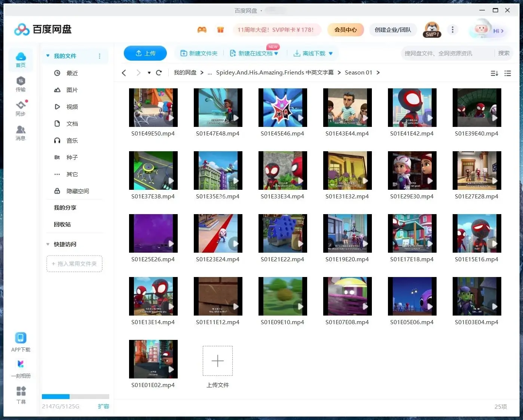523x420 pixels.
Task: Open 工具 tools icon in sidebar
Action: pyautogui.click(x=21, y=395)
